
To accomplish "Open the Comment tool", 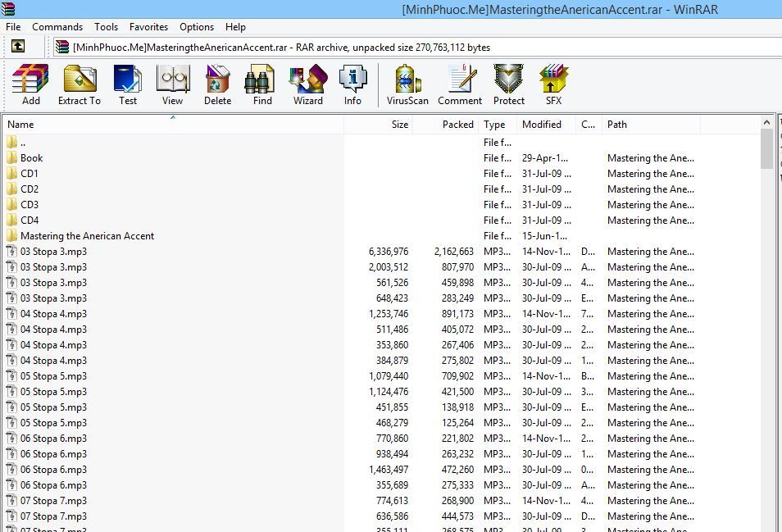I will pyautogui.click(x=460, y=84).
